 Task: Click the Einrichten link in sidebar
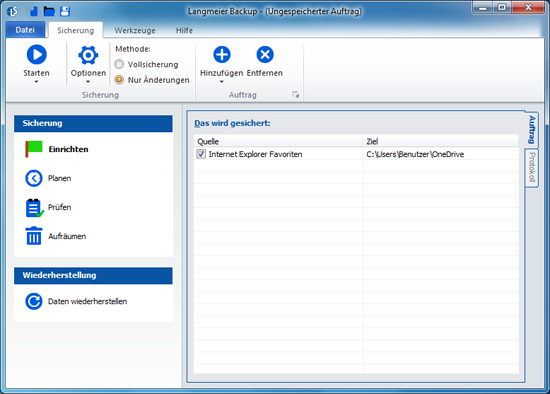tap(68, 149)
